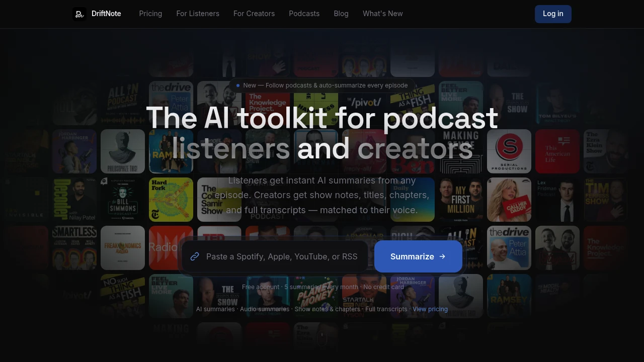The width and height of the screenshot is (644, 362).
Task: Open the DriftNote home link
Action: coord(97,14)
